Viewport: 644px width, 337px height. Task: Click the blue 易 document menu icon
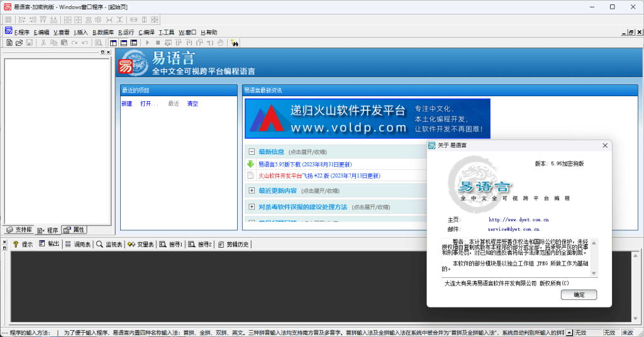[8, 31]
